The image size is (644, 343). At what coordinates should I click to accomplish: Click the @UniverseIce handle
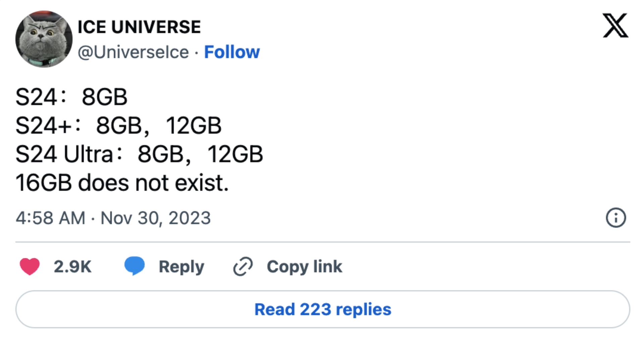(x=133, y=52)
